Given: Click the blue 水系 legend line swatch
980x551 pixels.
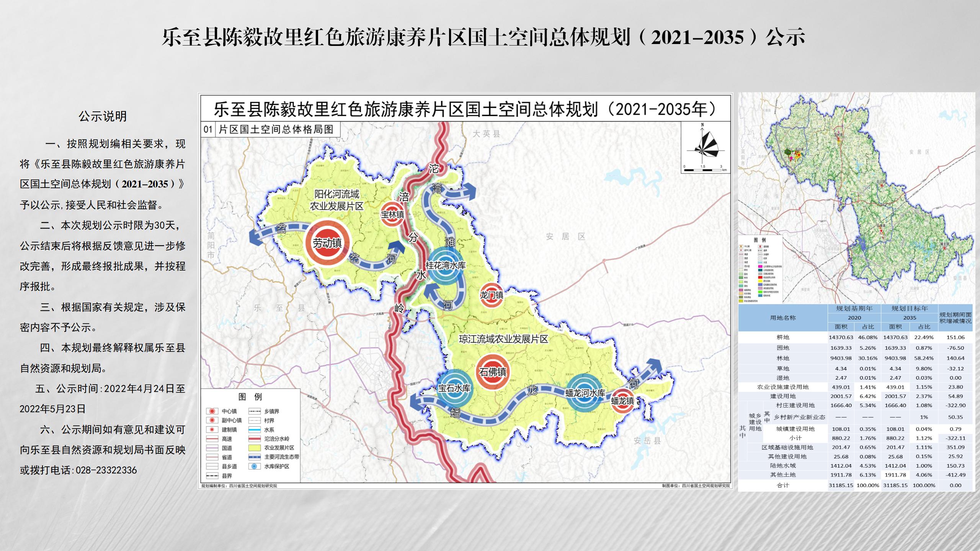Looking at the screenshot, I should click(x=254, y=430).
